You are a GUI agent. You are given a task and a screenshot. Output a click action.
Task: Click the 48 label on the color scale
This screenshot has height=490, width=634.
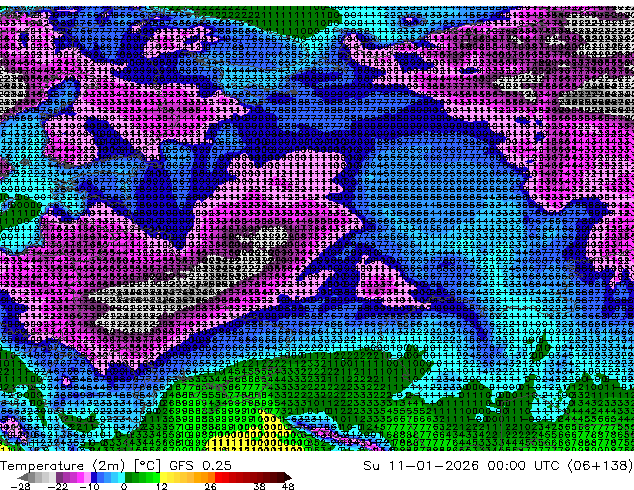[288, 486]
